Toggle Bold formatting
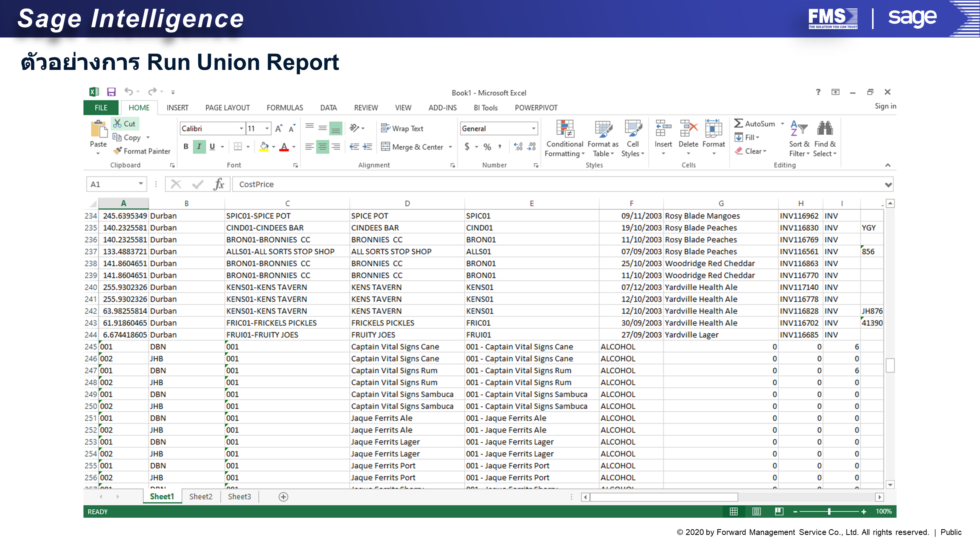The width and height of the screenshot is (980, 551). coord(186,147)
